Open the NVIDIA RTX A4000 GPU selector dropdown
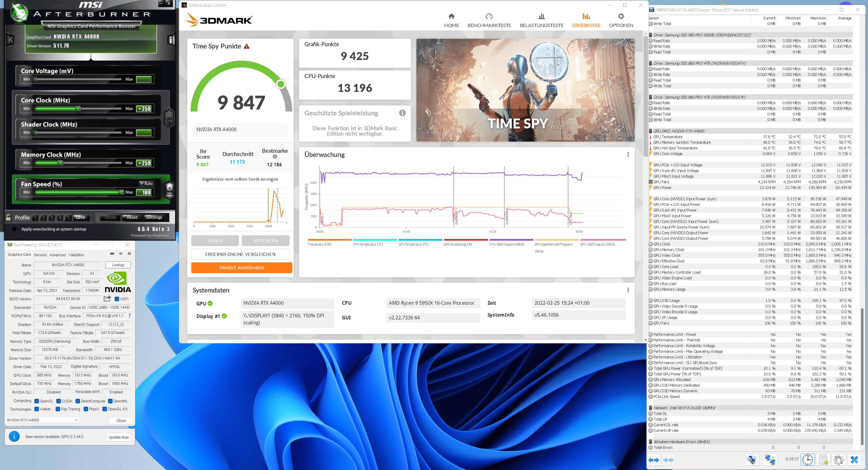Image resolution: width=868 pixels, height=470 pixels. click(x=42, y=420)
